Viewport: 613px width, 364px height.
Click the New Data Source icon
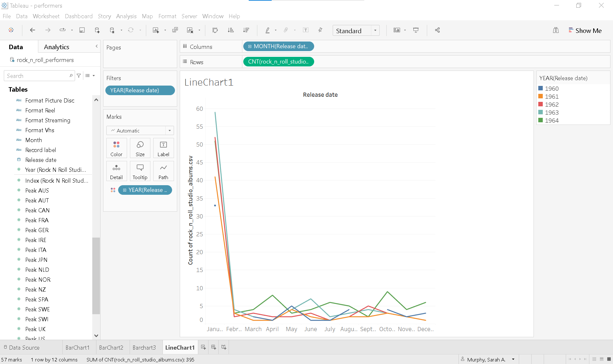tap(97, 30)
